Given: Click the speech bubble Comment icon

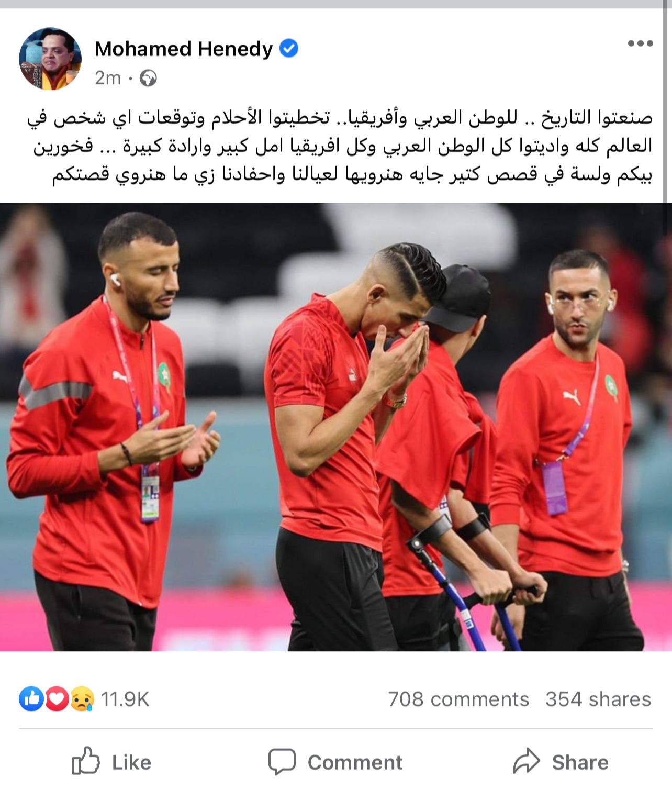Looking at the screenshot, I should (x=282, y=762).
